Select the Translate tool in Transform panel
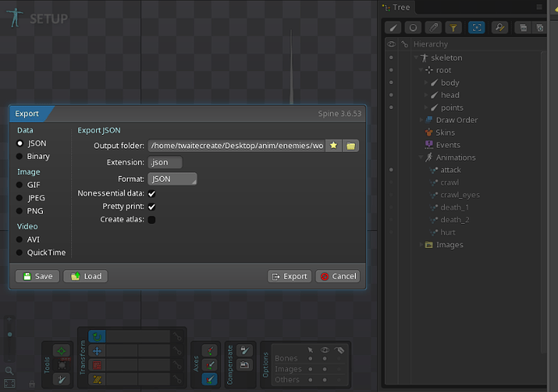Image resolution: width=558 pixels, height=392 pixels. (x=97, y=351)
